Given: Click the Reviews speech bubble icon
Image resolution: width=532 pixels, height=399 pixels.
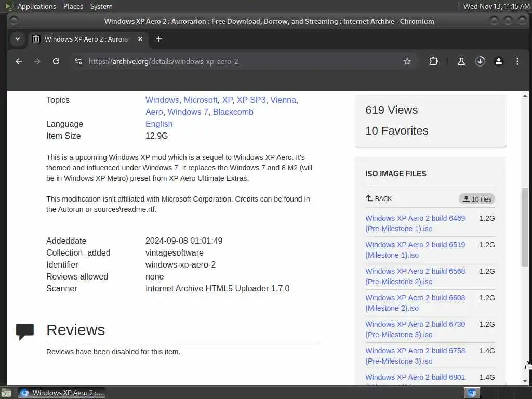Looking at the screenshot, I should point(25,331).
